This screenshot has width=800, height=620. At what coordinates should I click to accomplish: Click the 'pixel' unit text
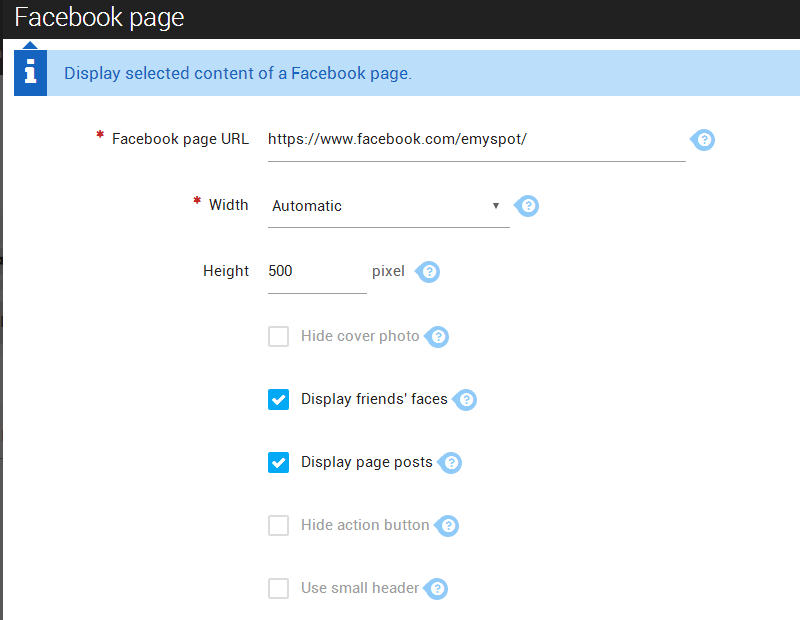click(x=388, y=271)
